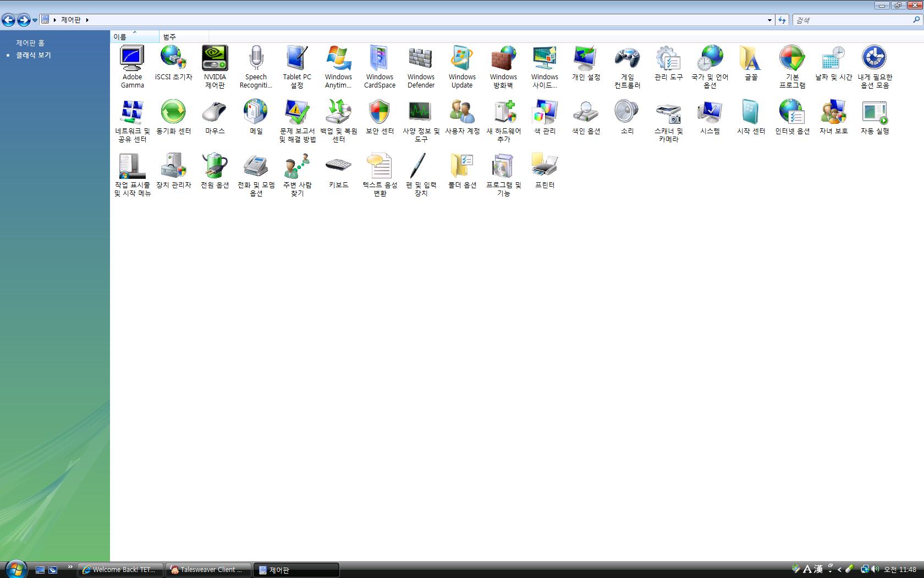924x578 pixels.
Task: Open 사용자 계정 icon
Action: click(x=462, y=112)
